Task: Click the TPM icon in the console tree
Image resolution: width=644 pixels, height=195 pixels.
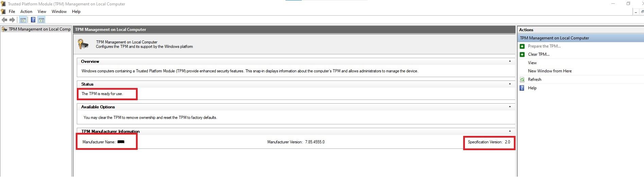Action: [x=4, y=29]
